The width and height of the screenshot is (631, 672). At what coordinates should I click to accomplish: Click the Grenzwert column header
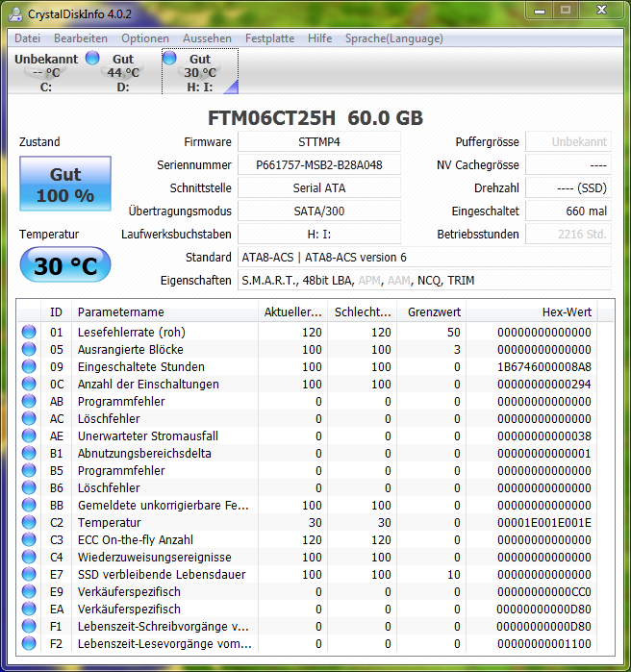(x=432, y=312)
